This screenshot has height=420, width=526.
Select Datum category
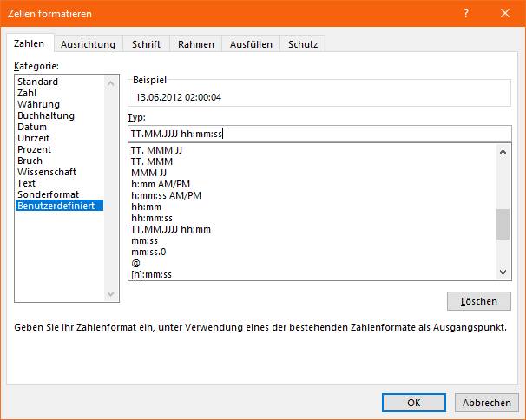pos(32,127)
